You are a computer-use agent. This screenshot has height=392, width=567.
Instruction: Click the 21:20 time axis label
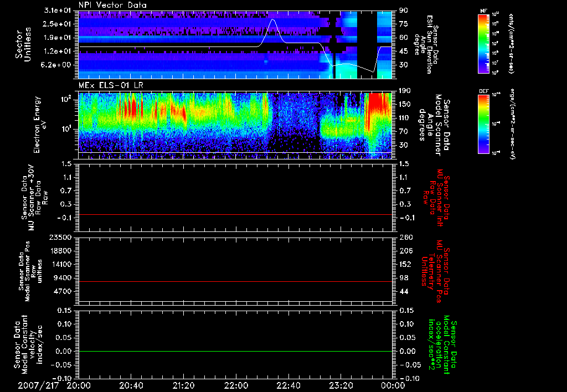[183, 385]
